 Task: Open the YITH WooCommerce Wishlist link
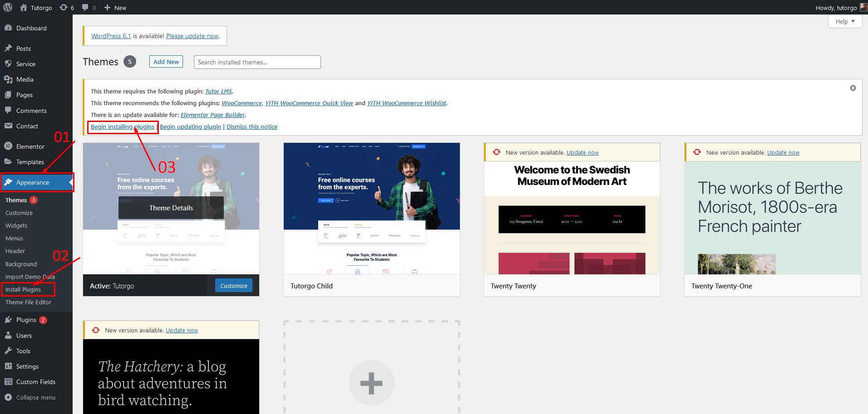click(x=407, y=103)
